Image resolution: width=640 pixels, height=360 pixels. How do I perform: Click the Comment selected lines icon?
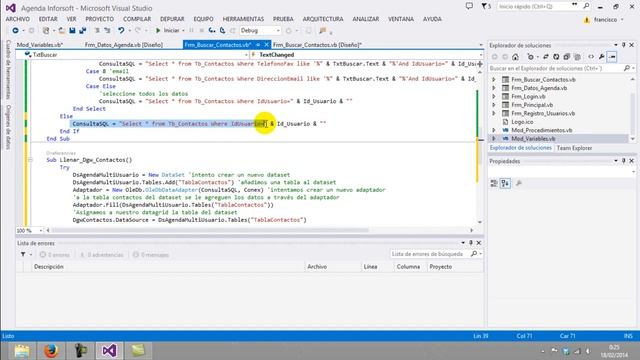pyautogui.click(x=97, y=31)
